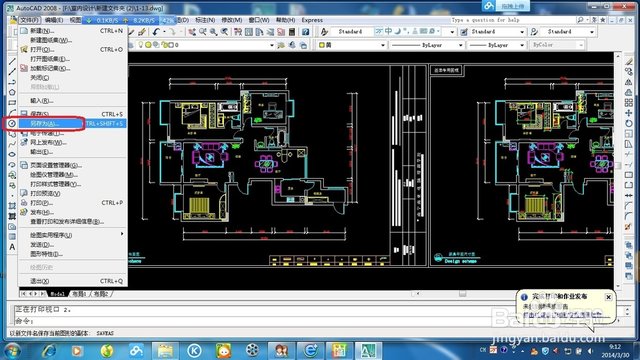This screenshot has height=360, width=640.
Task: Toggle the layer lock padlock icon
Action: [x=164, y=45]
